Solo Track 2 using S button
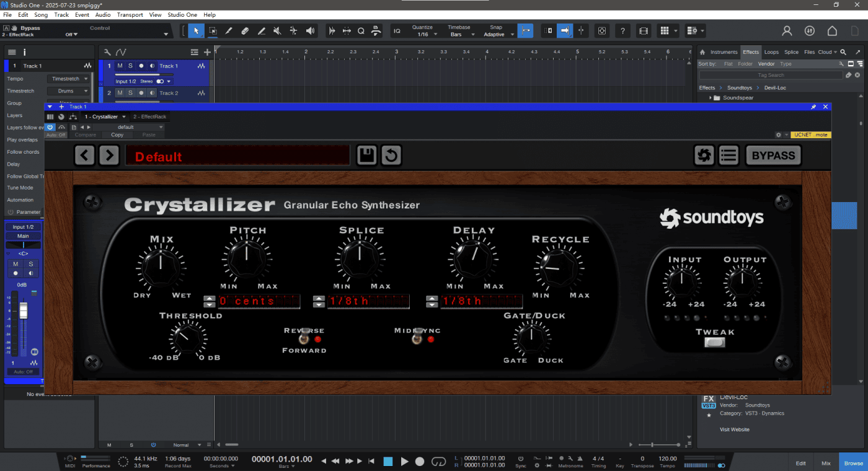This screenshot has height=471, width=868. (x=130, y=93)
